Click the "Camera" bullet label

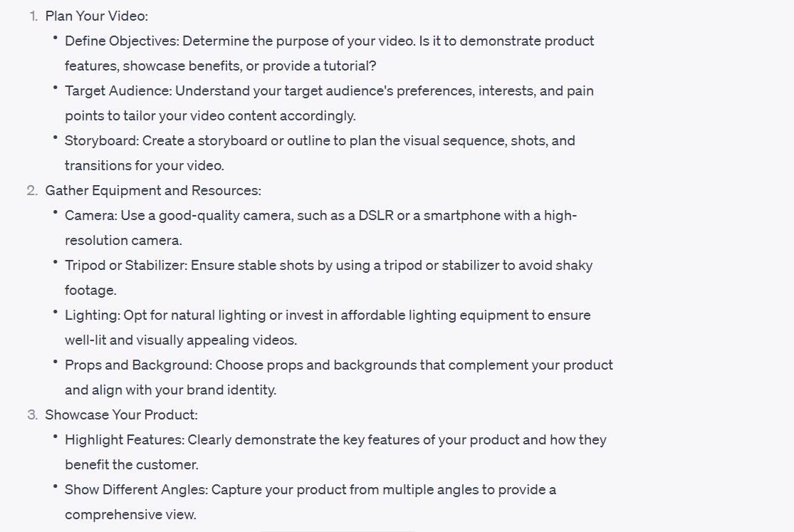coord(90,215)
